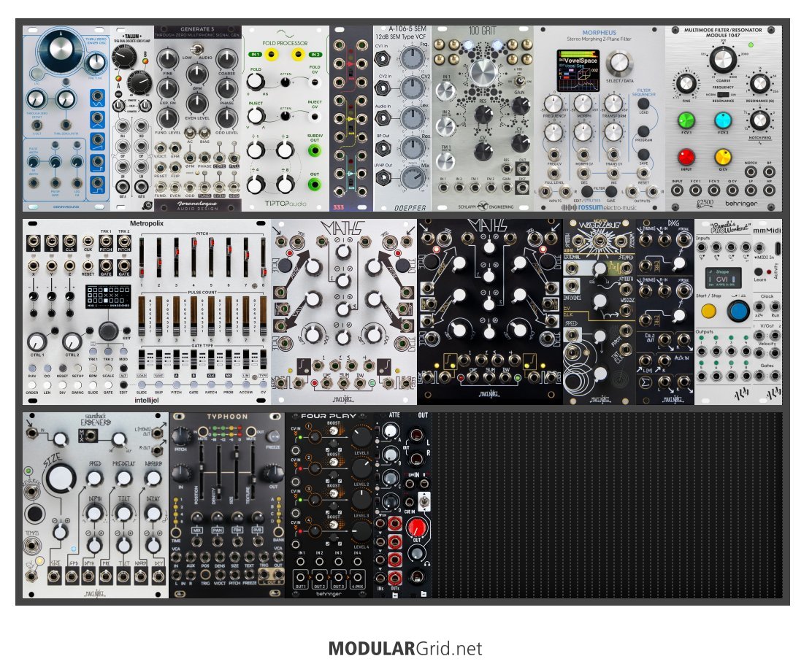
Task: Click the Typhoon RVB button
Action: tap(257, 530)
